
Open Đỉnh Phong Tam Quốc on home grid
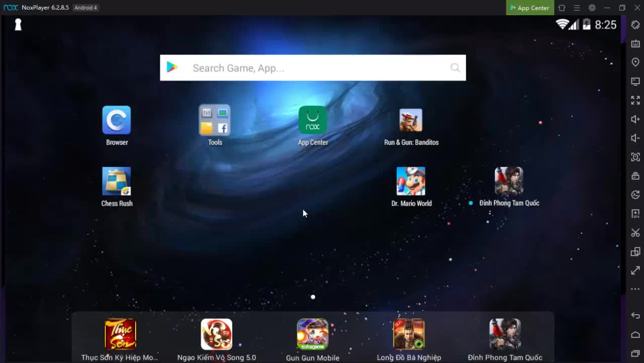coord(509,181)
